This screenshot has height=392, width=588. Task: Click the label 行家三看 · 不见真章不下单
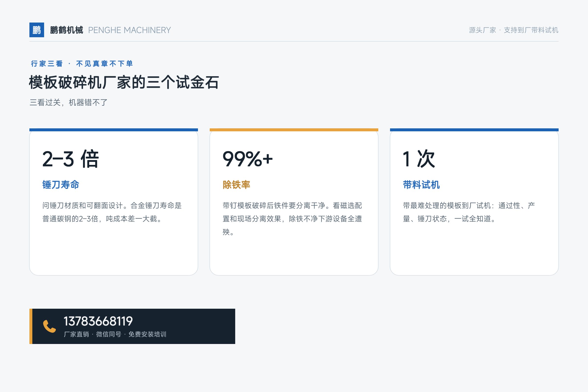pyautogui.click(x=82, y=63)
